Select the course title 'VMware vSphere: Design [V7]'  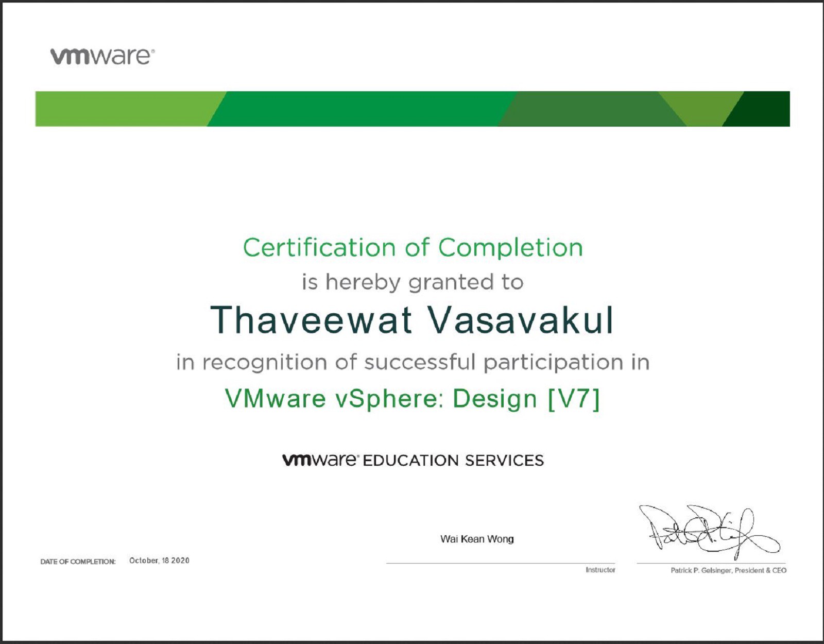[x=413, y=399]
